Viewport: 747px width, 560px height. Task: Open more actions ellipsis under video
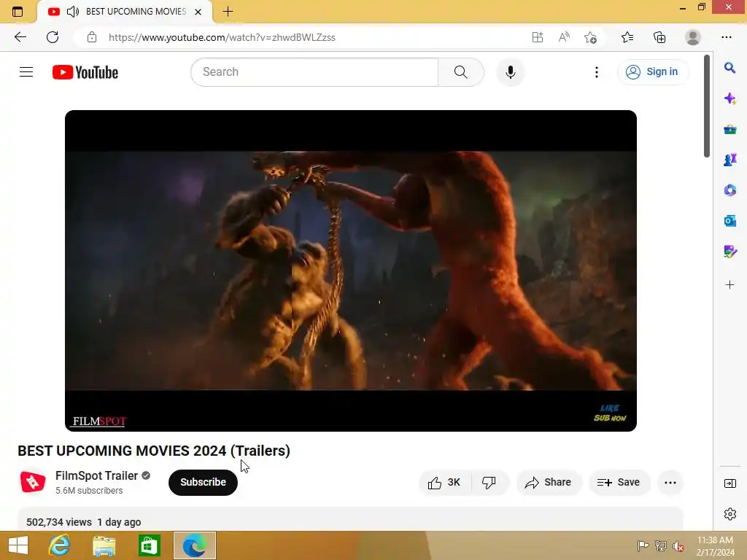[x=670, y=483]
